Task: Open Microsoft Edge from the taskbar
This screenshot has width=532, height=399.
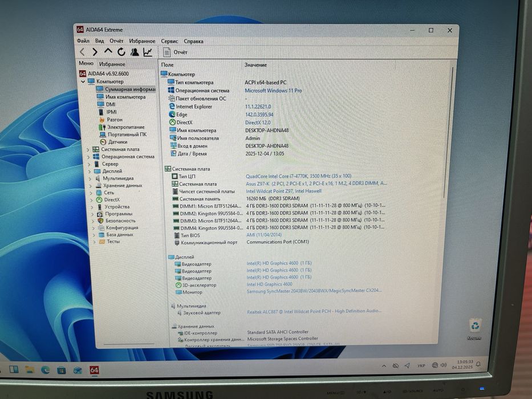Action: [x=46, y=369]
